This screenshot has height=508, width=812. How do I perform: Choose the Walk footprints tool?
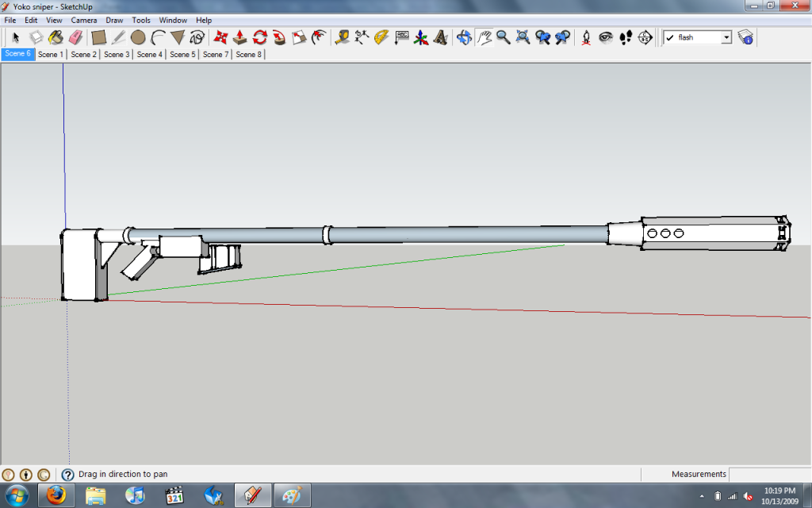626,37
